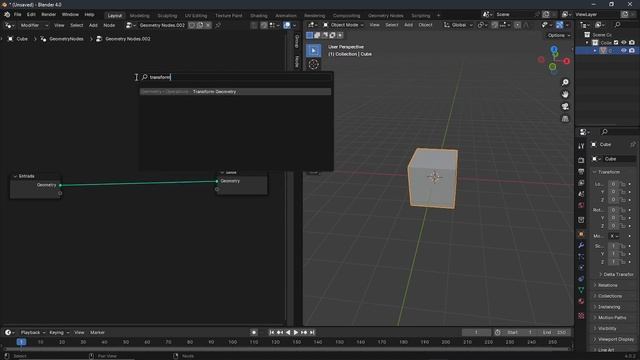
Task: Open the World properties tab
Action: [581, 205]
